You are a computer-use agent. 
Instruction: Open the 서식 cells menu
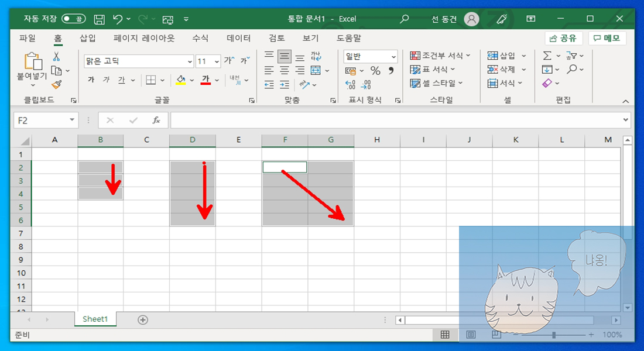505,83
